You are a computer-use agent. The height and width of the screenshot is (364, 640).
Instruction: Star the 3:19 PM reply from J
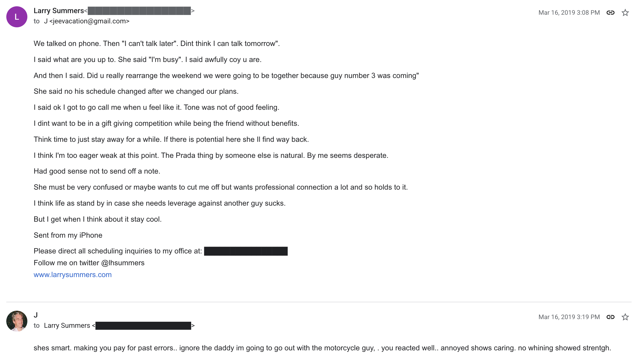tap(625, 317)
